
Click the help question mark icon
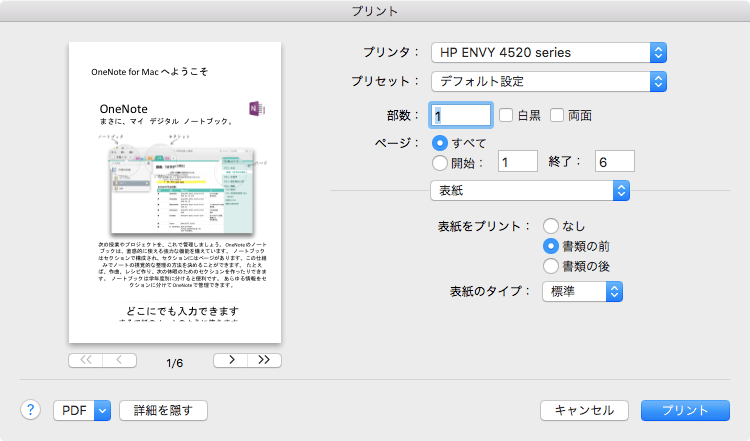(x=30, y=410)
